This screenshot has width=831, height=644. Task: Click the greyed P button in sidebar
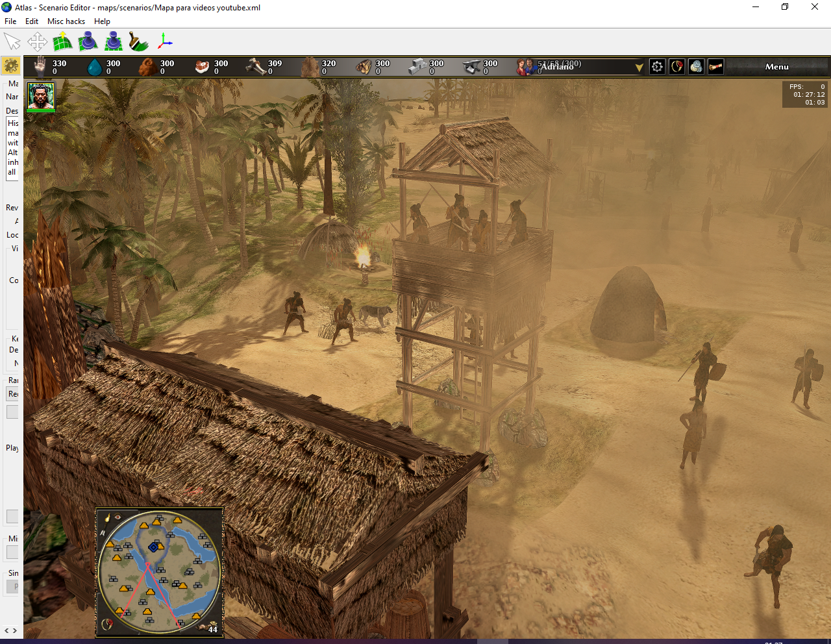(x=12, y=586)
